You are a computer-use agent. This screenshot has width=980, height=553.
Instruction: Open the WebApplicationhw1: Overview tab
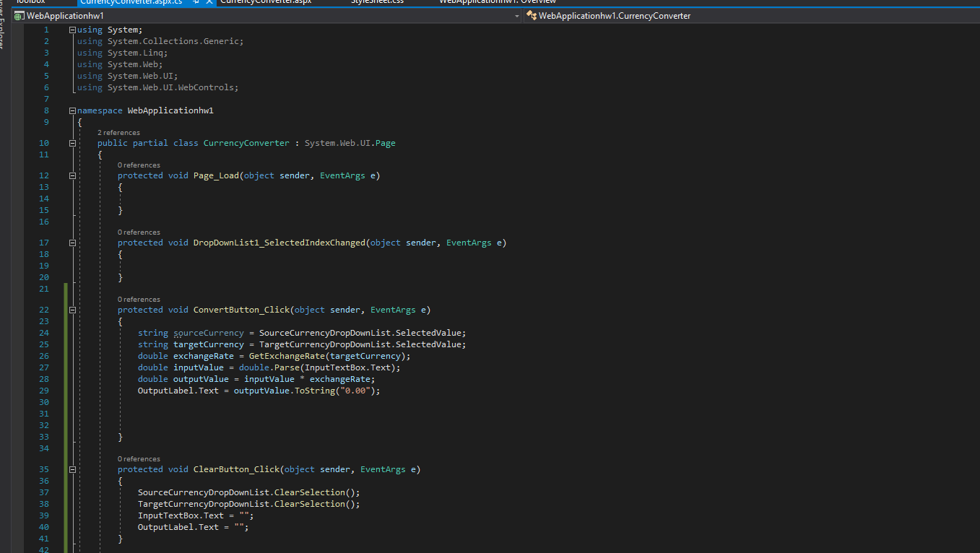[498, 2]
